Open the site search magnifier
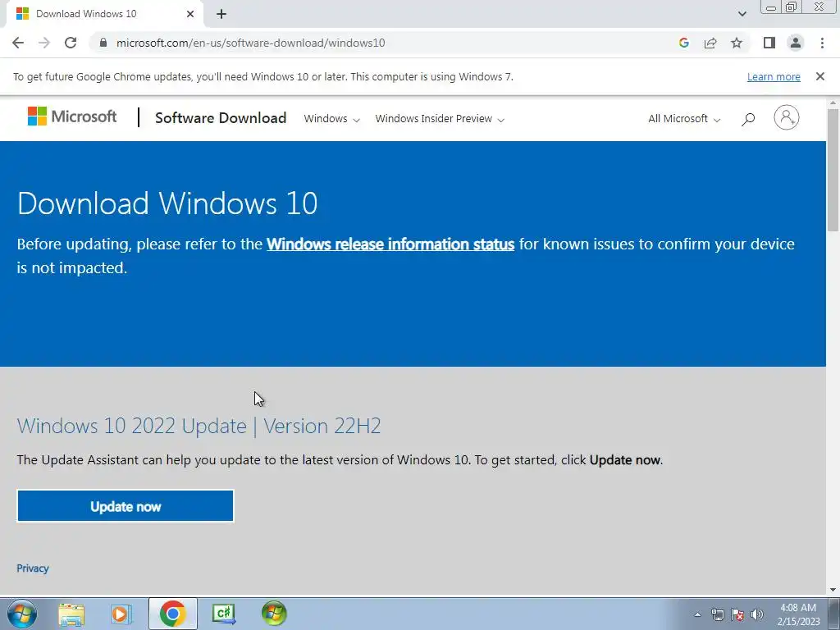The height and width of the screenshot is (630, 840). [x=748, y=119]
